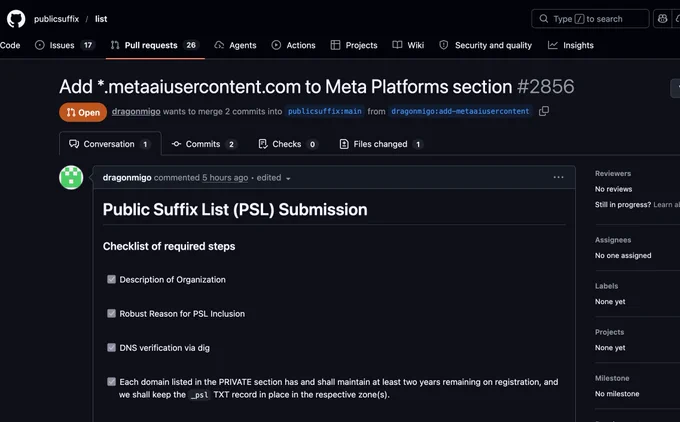Click the pull request title text
The image size is (680, 422).
(x=286, y=87)
